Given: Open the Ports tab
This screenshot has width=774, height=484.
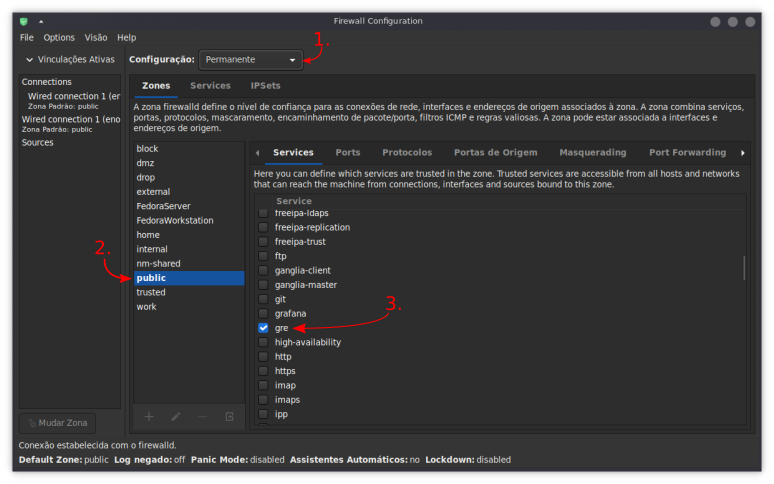Looking at the screenshot, I should [348, 153].
